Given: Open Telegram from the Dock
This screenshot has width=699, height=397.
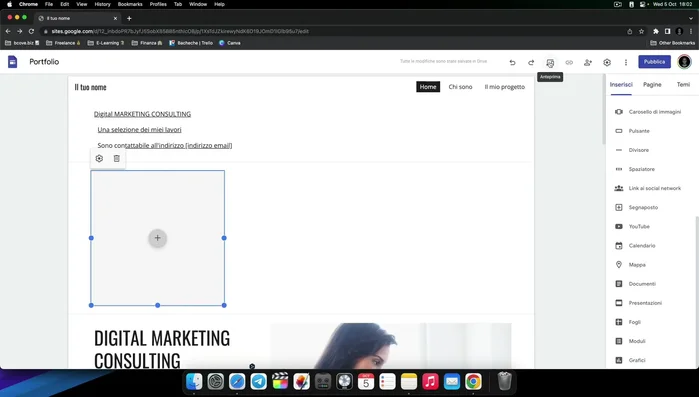Looking at the screenshot, I should tap(259, 381).
